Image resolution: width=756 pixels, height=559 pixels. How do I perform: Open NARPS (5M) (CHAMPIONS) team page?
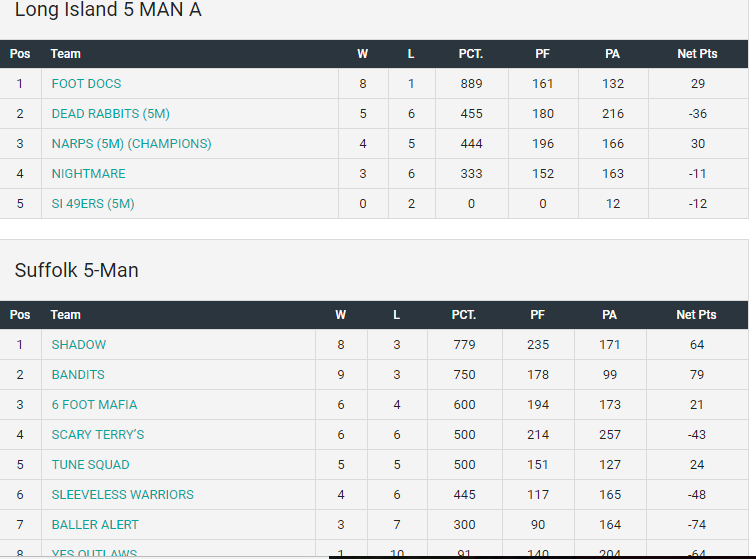point(131,144)
